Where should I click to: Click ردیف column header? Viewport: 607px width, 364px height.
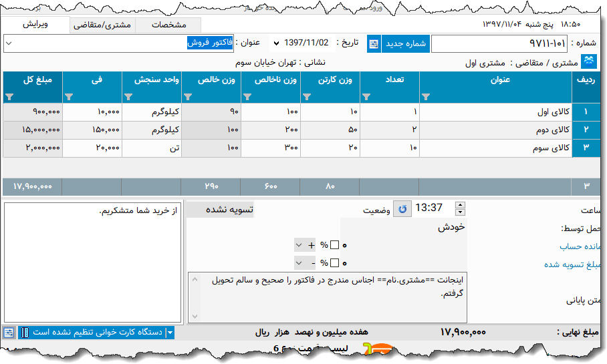(x=586, y=87)
